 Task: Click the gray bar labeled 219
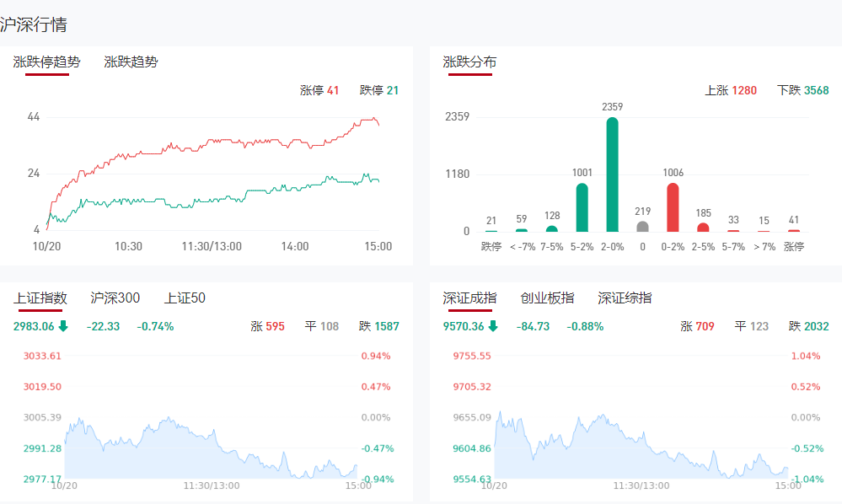[x=642, y=226]
